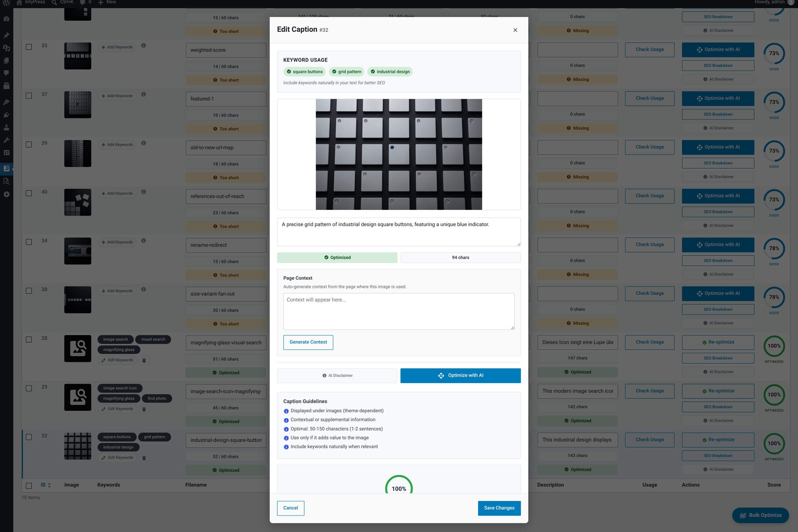This screenshot has height=532, width=798.
Task: Click the info icon in row 35
Action: pos(144,46)
